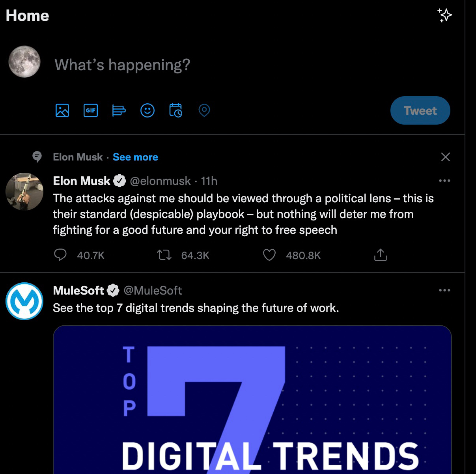The height and width of the screenshot is (474, 476).
Task: Like Elon Musk's tweet
Action: point(269,255)
